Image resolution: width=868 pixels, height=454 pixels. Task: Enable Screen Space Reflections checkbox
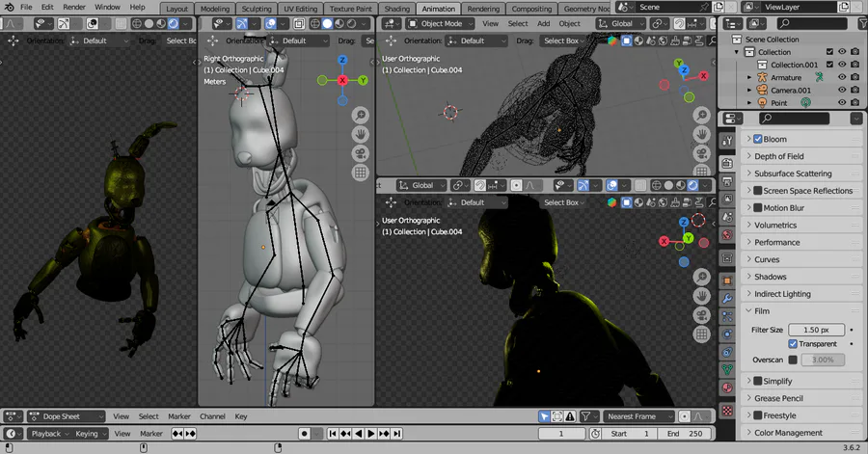758,190
